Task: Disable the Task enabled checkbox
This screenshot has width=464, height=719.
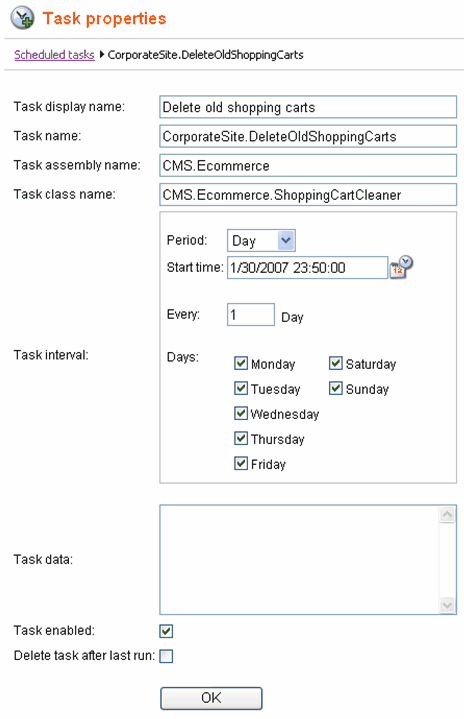Action: 166,631
